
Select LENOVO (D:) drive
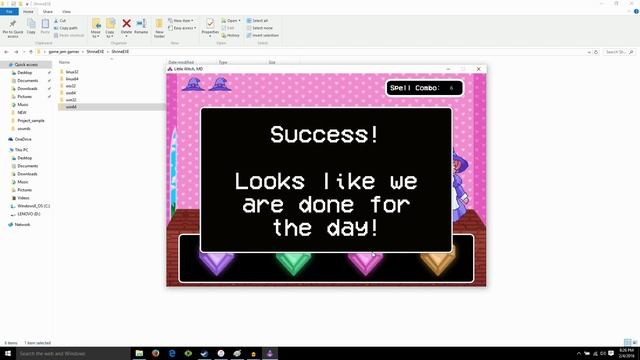click(x=28, y=214)
